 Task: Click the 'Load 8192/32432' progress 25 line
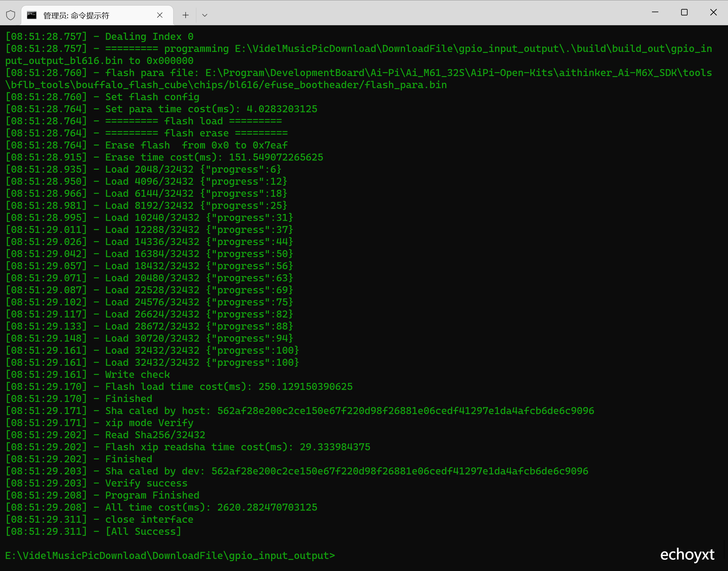[147, 205]
